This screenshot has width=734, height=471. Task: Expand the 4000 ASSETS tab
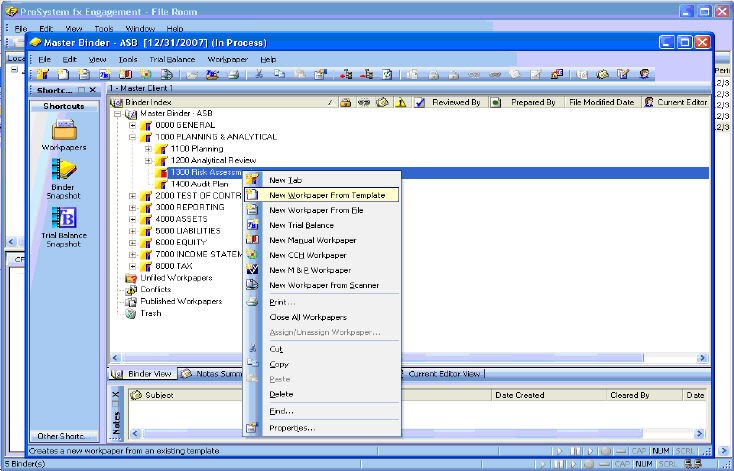click(x=133, y=218)
